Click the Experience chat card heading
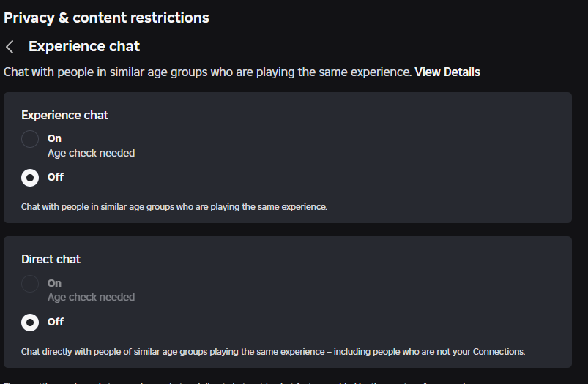 (x=64, y=115)
